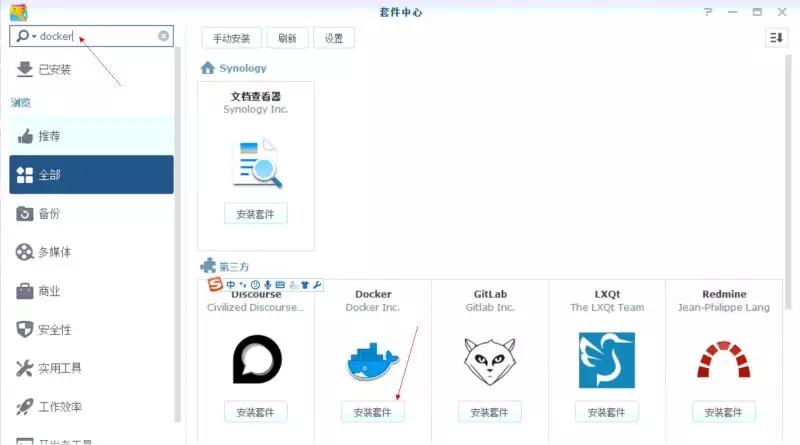The height and width of the screenshot is (445, 800).
Task: Click the Synology Inc. developer text
Action: pos(256,109)
